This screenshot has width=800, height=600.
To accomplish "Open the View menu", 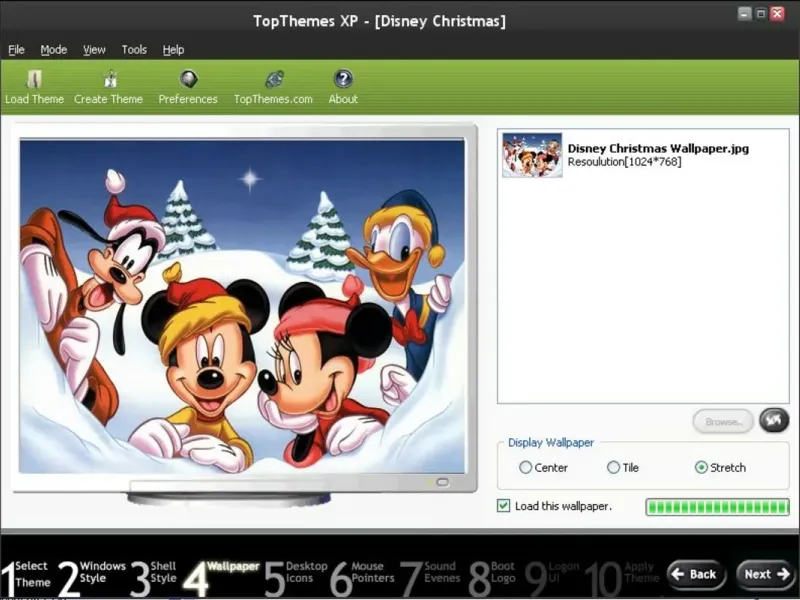I will coord(94,49).
